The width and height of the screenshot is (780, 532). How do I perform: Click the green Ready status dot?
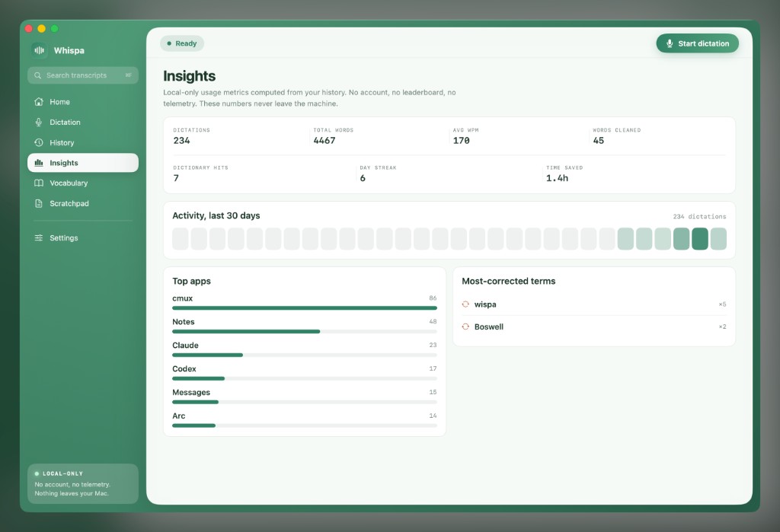(169, 43)
